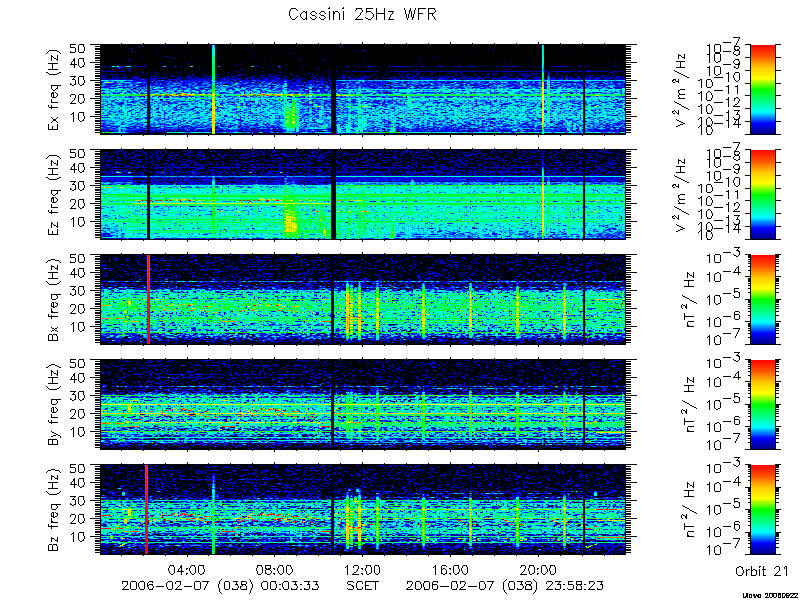The width and height of the screenshot is (800, 600).
Task: Click the Ez spectrogram panel
Action: click(363, 194)
